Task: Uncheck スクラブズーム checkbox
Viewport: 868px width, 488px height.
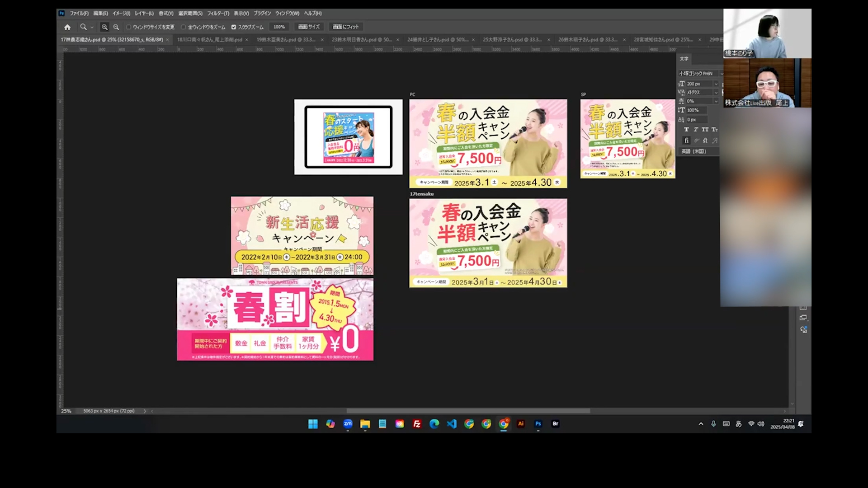Action: (234, 27)
